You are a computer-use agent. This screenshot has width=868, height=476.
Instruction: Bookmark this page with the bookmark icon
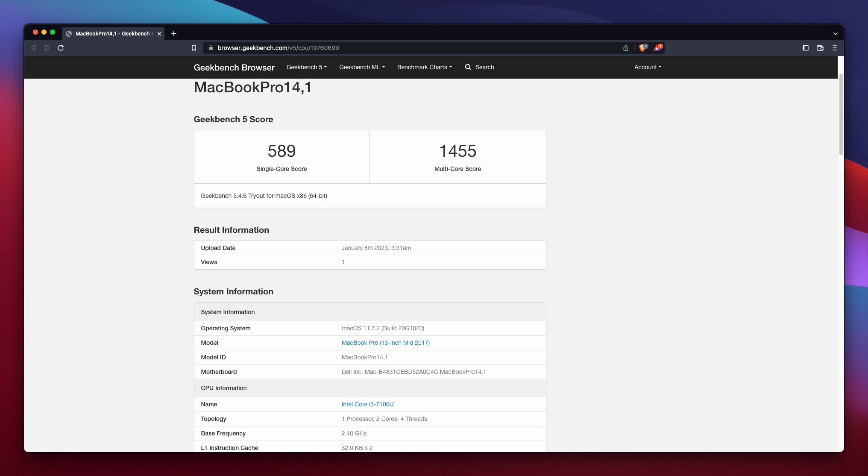pos(194,48)
